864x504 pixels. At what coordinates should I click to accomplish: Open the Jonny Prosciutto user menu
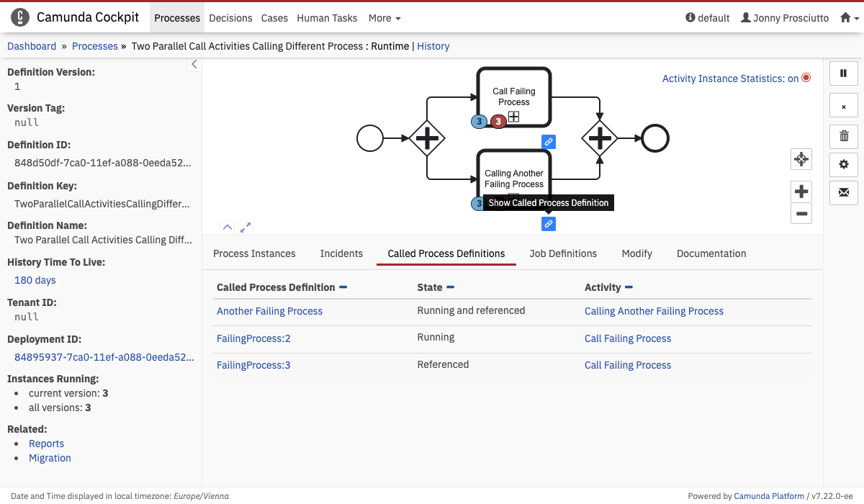pyautogui.click(x=785, y=18)
